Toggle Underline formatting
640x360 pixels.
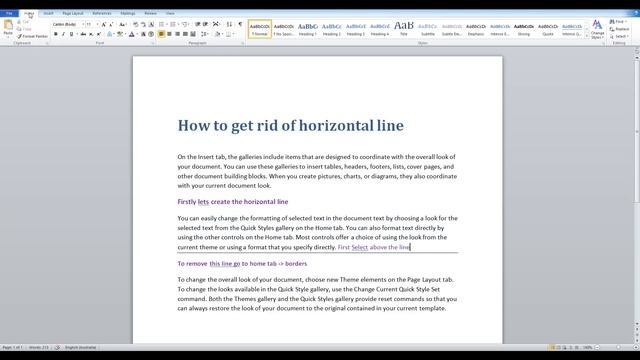click(x=71, y=34)
